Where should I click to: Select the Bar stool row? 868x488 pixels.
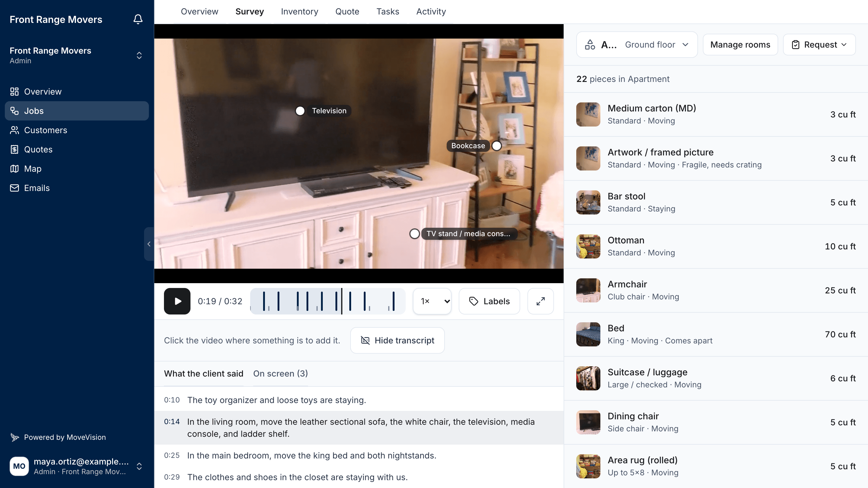pyautogui.click(x=716, y=202)
